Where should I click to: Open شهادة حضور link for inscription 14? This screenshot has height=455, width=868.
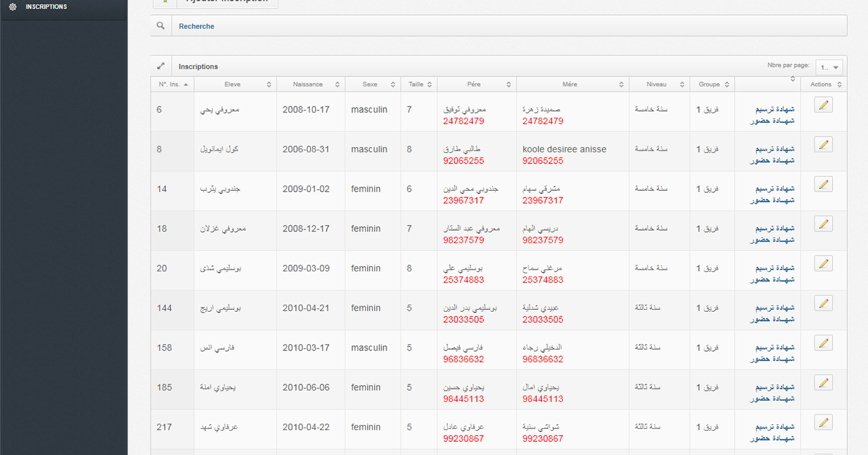(x=773, y=200)
